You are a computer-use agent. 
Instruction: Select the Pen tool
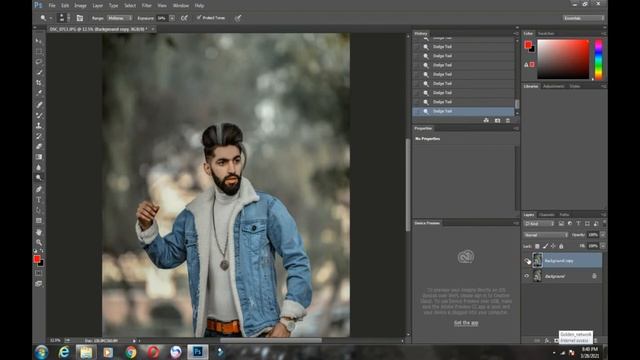39,189
